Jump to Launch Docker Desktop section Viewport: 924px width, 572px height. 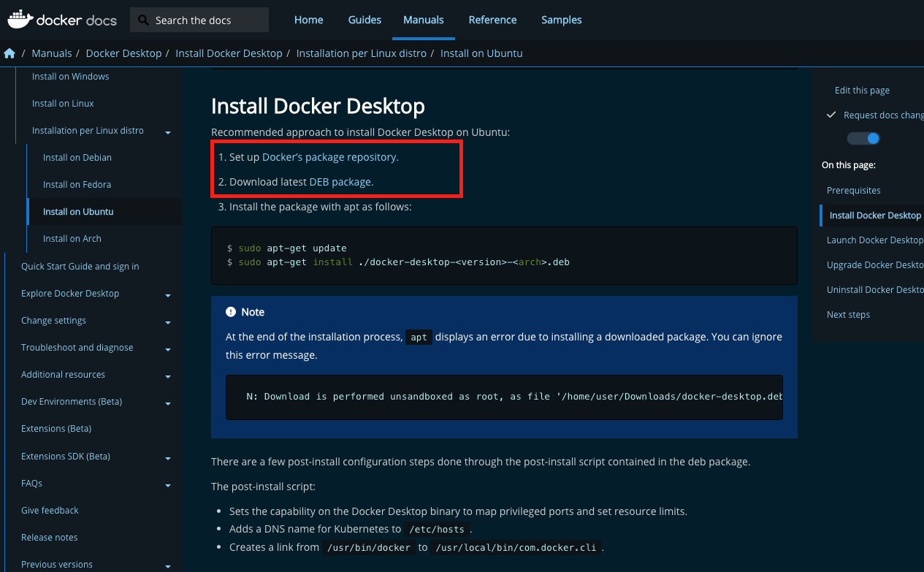pyautogui.click(x=875, y=240)
